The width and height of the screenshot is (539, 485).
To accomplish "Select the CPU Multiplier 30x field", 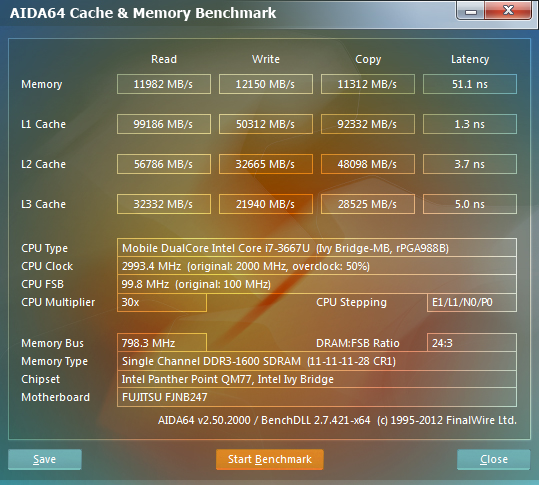I will coord(162,302).
